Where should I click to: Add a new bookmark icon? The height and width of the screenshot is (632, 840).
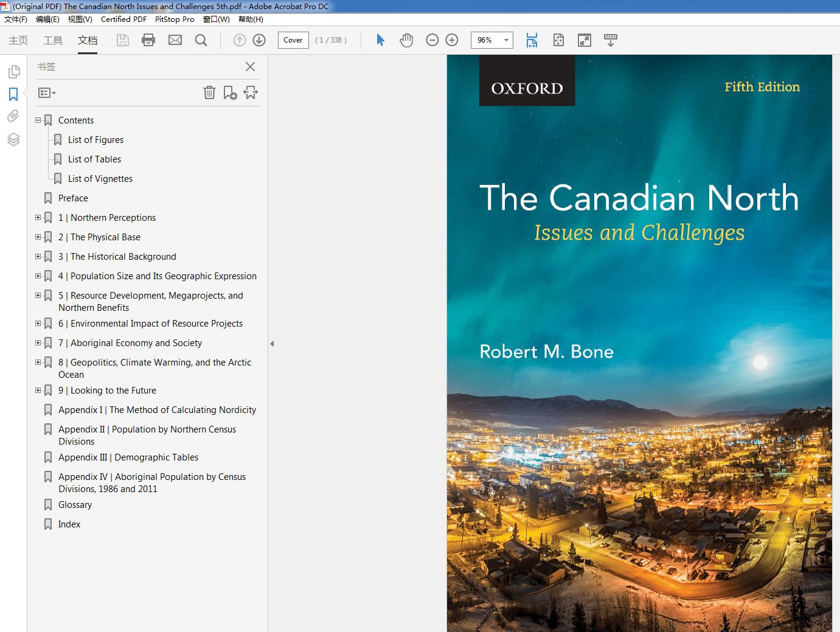pyautogui.click(x=230, y=92)
